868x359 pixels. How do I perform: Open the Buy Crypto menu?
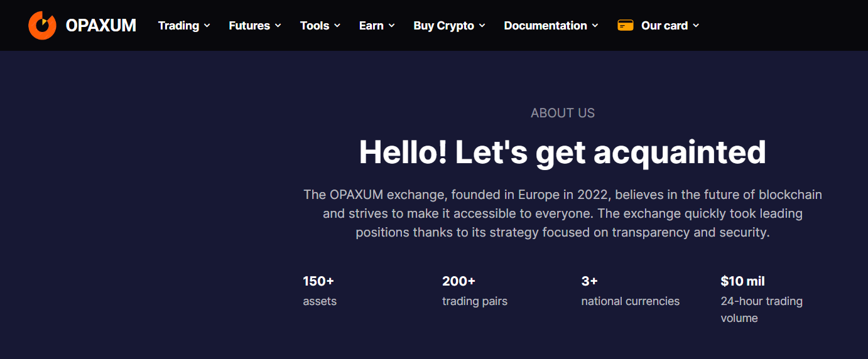tap(450, 26)
